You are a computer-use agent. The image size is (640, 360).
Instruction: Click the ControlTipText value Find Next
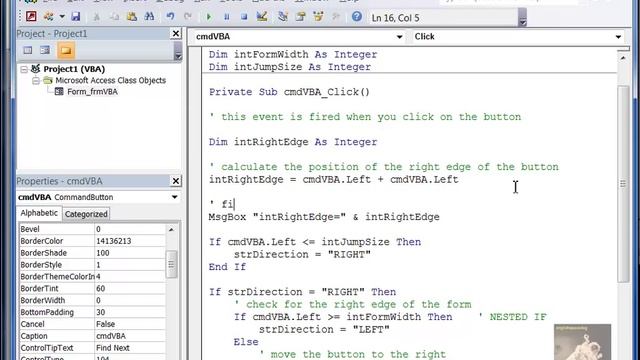pos(113,347)
